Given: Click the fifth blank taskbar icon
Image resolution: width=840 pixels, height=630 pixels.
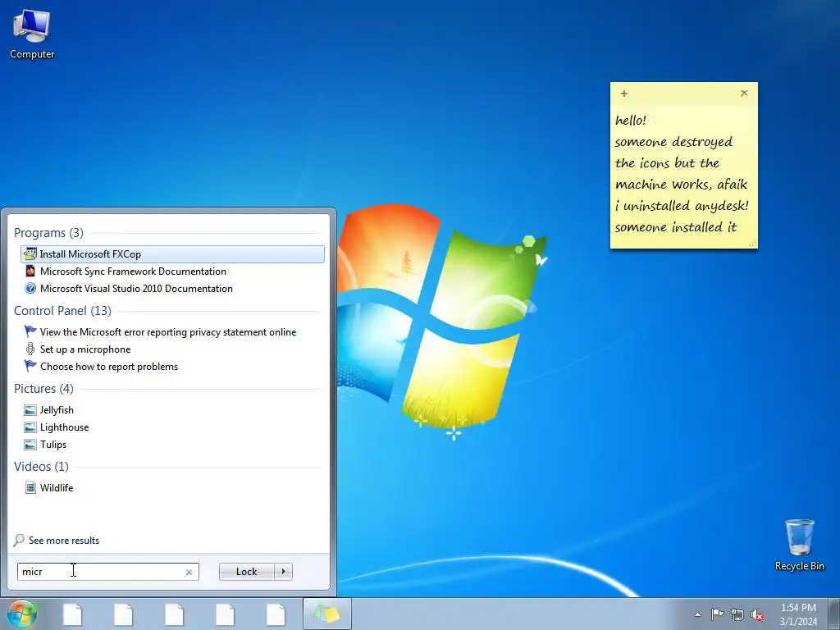Looking at the screenshot, I should tap(276, 614).
